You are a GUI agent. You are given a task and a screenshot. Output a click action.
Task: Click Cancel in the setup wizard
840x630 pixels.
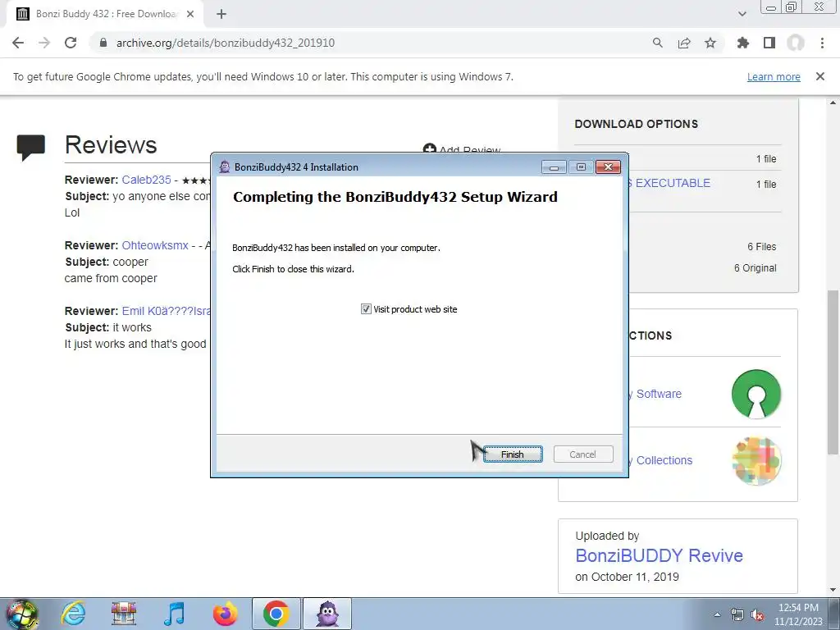(x=583, y=454)
